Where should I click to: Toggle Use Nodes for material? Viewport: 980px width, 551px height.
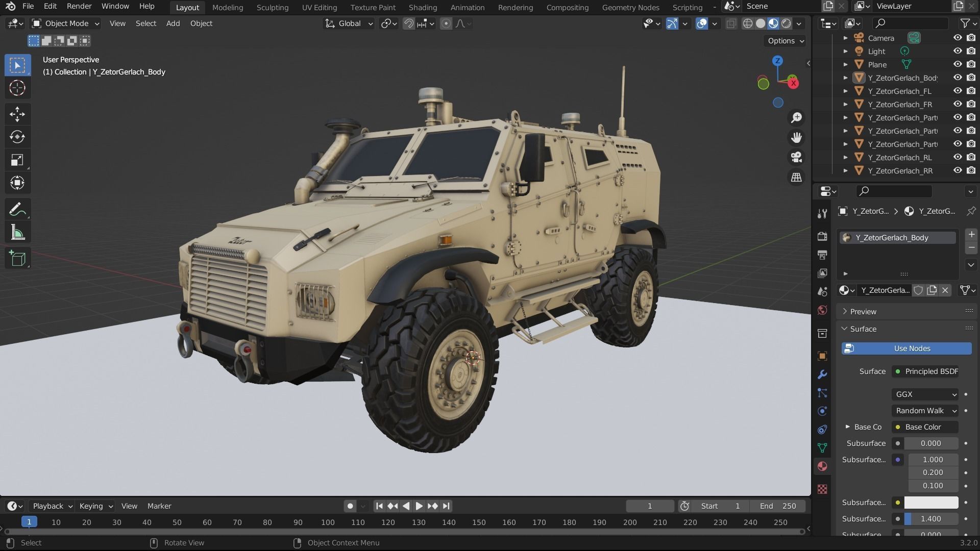click(x=906, y=348)
